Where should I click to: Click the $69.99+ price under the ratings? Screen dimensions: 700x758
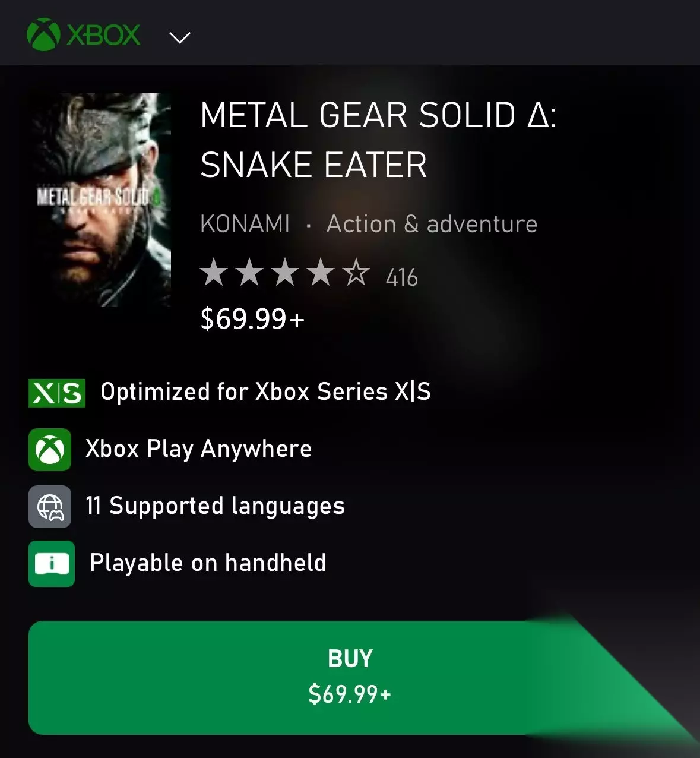point(252,319)
